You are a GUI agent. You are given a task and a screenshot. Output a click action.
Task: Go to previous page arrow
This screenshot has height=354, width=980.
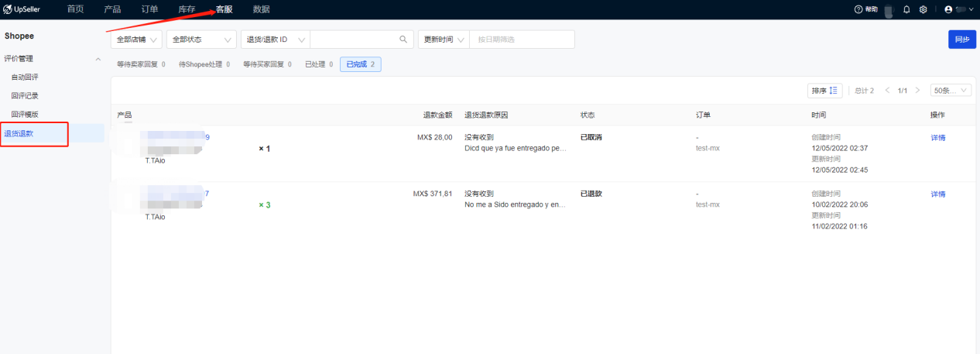pos(887,91)
